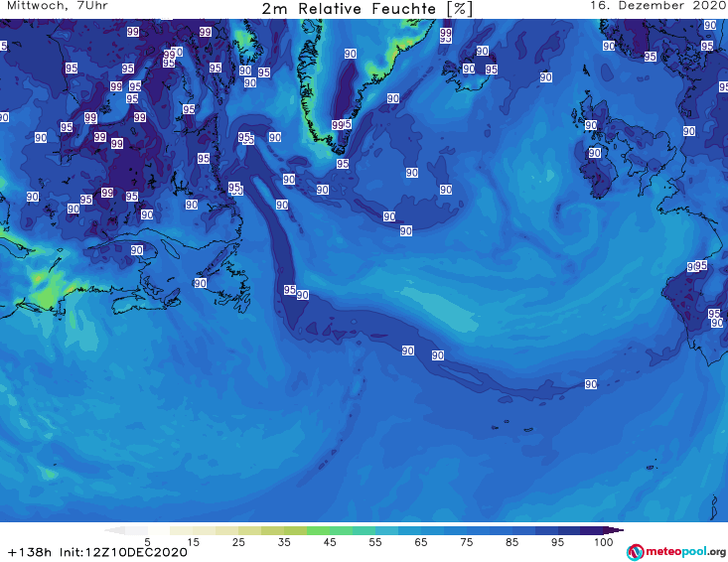Pick the bright green swatch left of 45
Image resolution: width=728 pixels, height=562 pixels.
tap(318, 530)
